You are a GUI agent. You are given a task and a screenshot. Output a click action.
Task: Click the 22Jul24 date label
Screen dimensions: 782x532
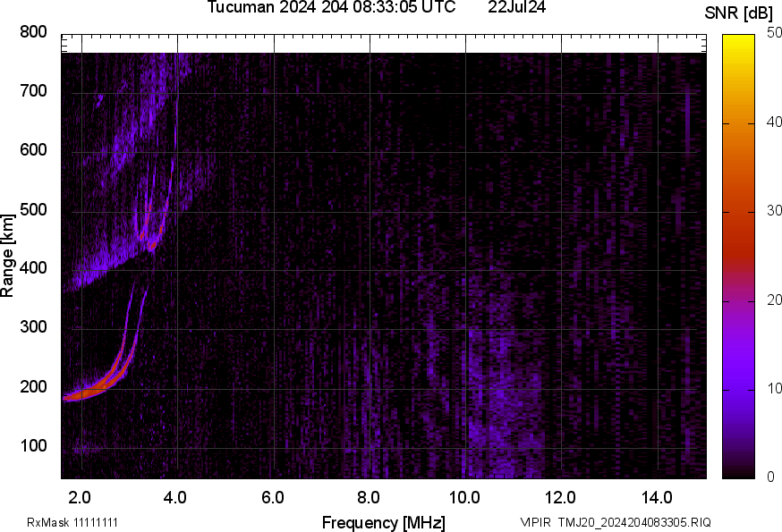click(x=517, y=8)
